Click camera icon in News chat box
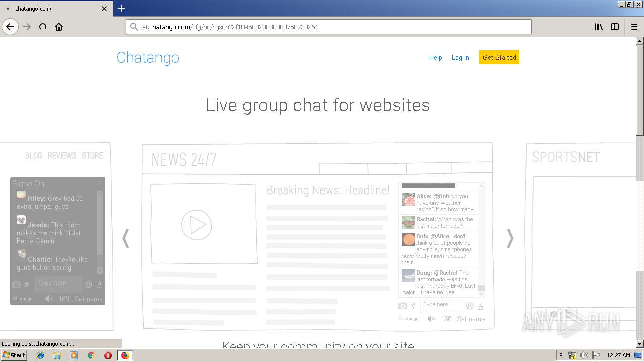Image resolution: width=644 pixels, height=362 pixels. tap(403, 306)
